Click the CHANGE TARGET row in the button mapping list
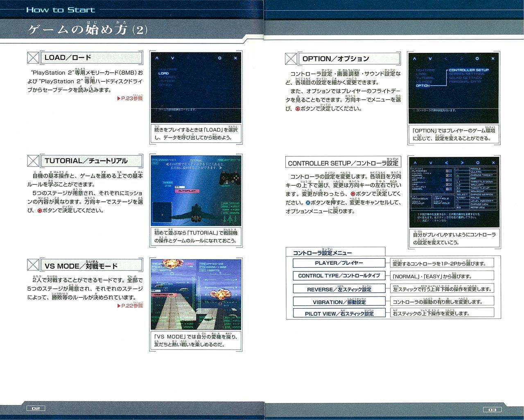Viewport: 524px width, 420px height. point(476,175)
